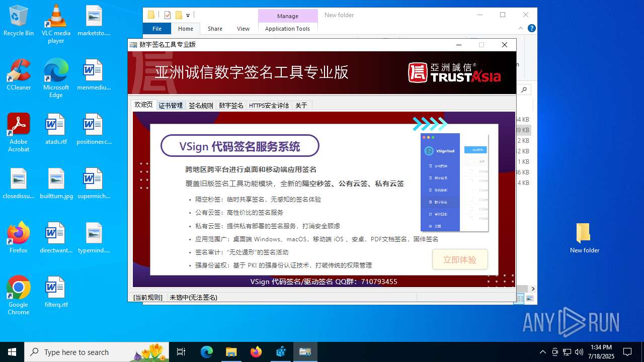
Task: Open Google Chrome desktop shortcut
Action: (x=19, y=296)
